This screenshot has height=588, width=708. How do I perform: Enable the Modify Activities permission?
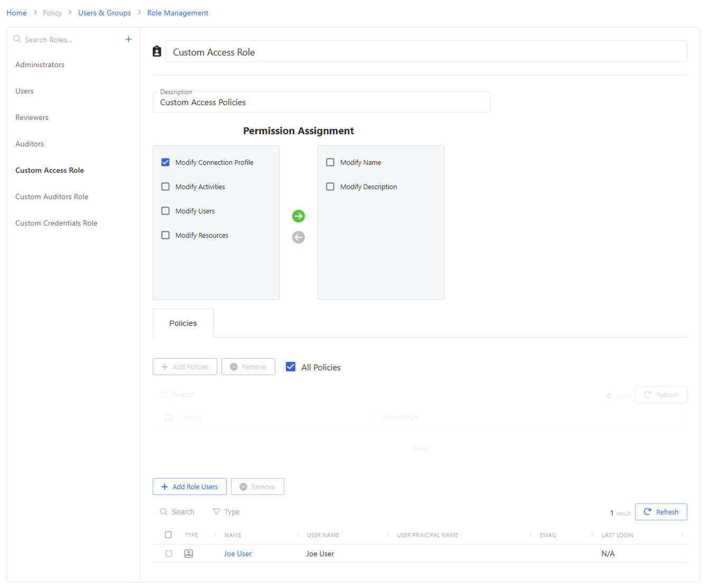tap(165, 186)
